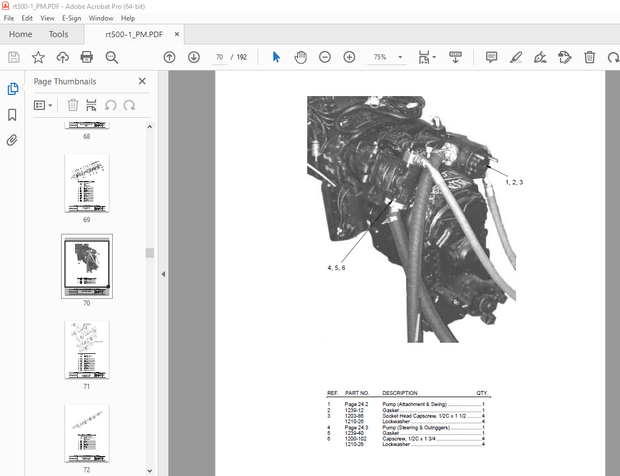
Task: Zoom out with the minus button
Action: pyautogui.click(x=325, y=57)
